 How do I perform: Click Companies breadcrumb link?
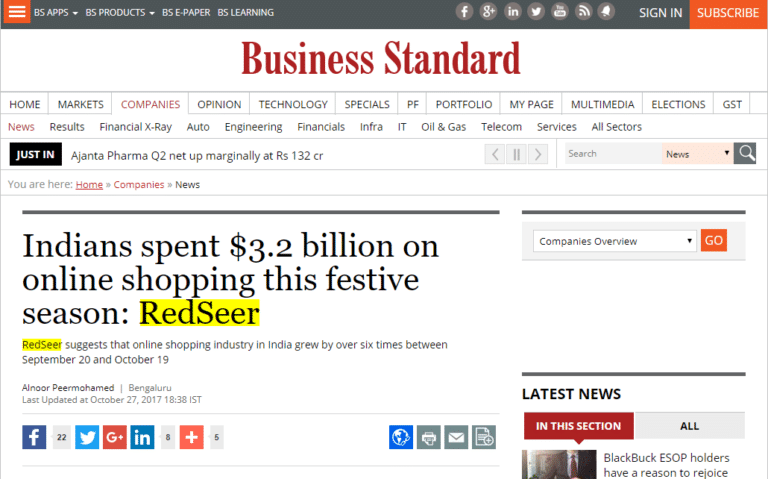tap(139, 185)
